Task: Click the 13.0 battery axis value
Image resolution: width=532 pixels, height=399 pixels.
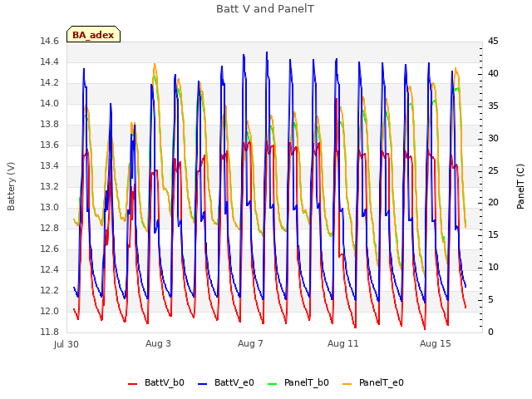Action: 50,208
